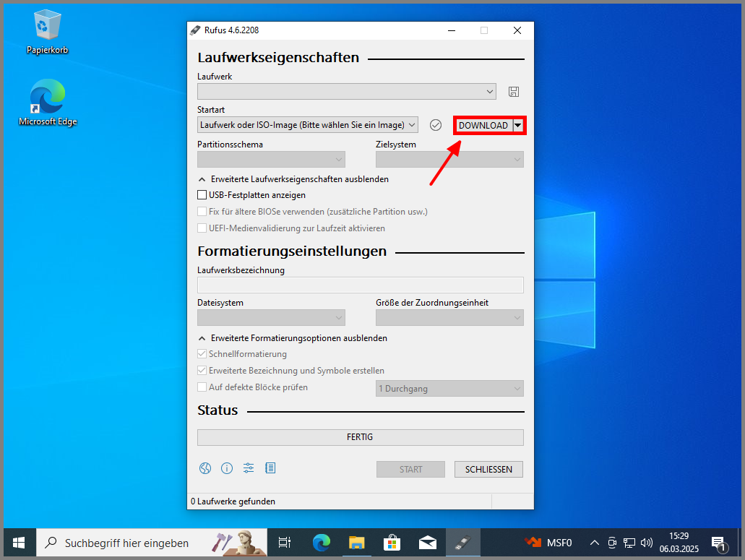
Task: Click the network tray icon
Action: pyautogui.click(x=629, y=543)
